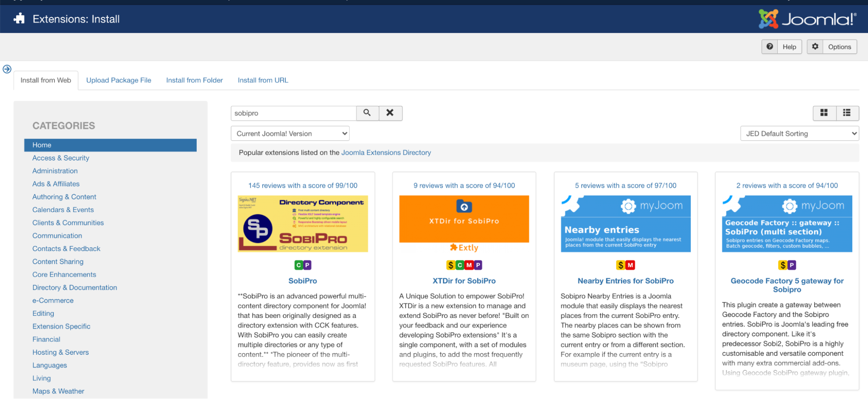Select the Install from Web tab
Screen dimensions: 868x399
(46, 80)
